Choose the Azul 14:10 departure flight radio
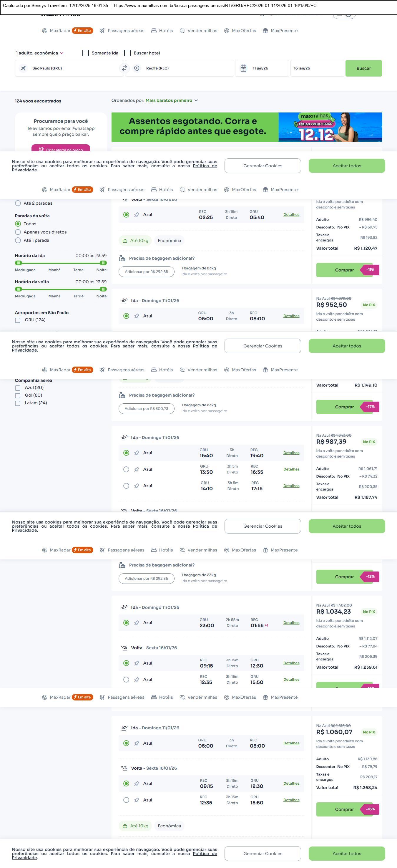Image resolution: width=397 pixels, height=868 pixels. click(x=126, y=486)
